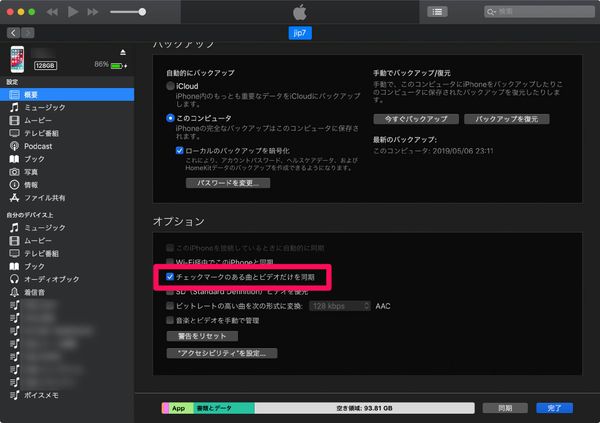The image size is (600, 423).
Task: Click the バックアップを復元 button
Action: 507,119
